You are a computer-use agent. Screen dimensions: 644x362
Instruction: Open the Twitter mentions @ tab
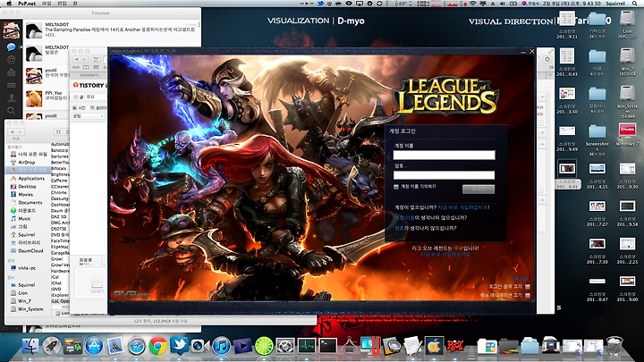[x=11, y=60]
